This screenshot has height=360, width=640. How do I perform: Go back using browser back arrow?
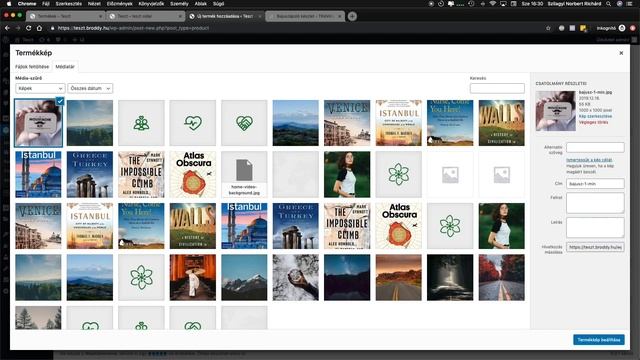click(7, 28)
